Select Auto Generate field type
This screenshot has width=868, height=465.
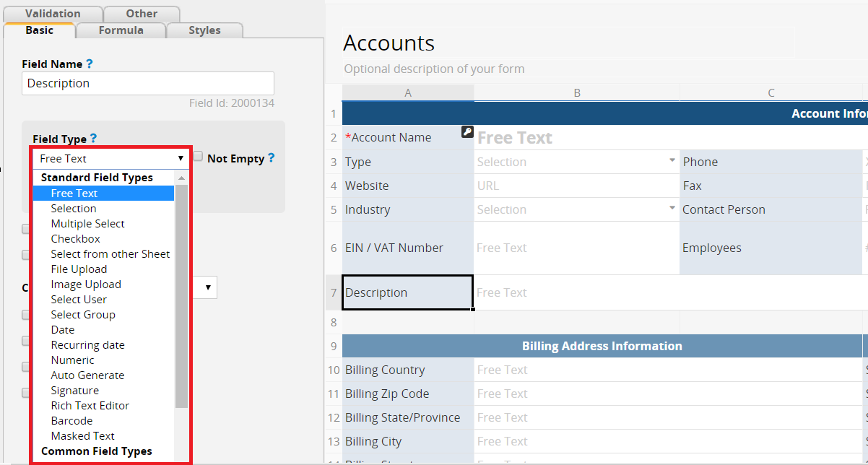pyautogui.click(x=87, y=375)
